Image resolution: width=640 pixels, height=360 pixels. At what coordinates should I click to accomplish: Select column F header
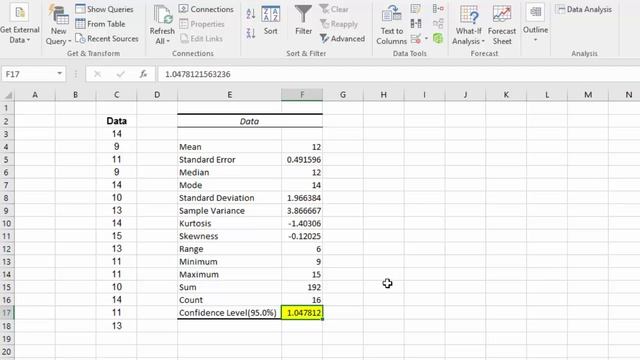coord(302,95)
